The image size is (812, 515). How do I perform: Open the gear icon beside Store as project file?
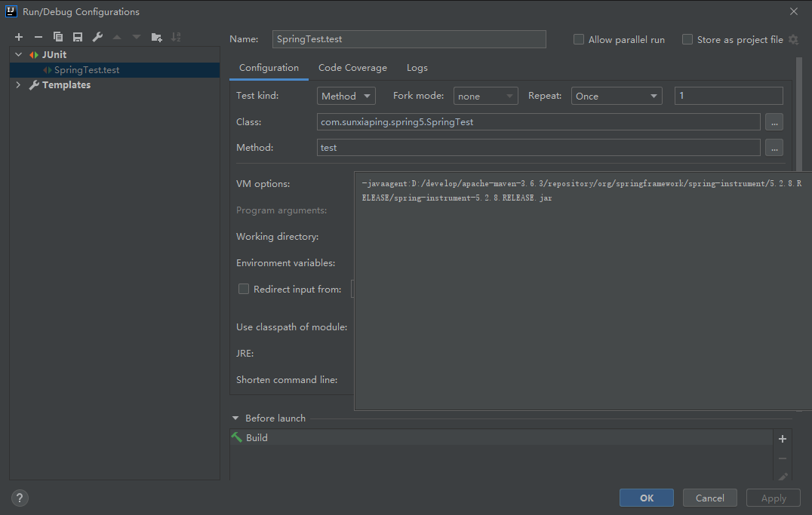coord(793,40)
